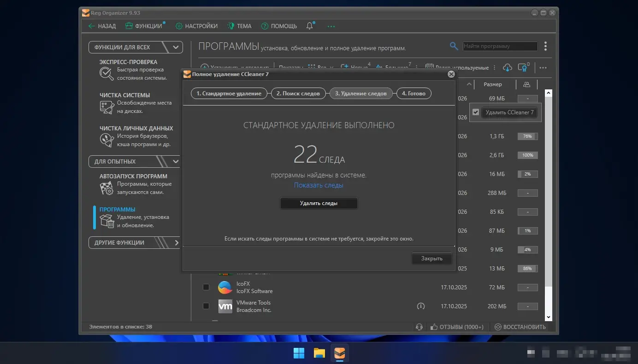
Task: Click the Удалить следы button
Action: pos(319,203)
